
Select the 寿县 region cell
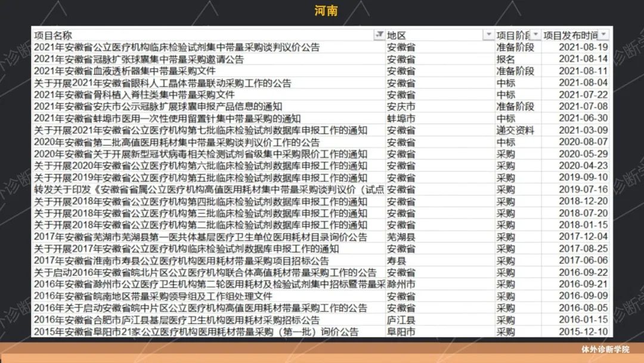coord(397,260)
